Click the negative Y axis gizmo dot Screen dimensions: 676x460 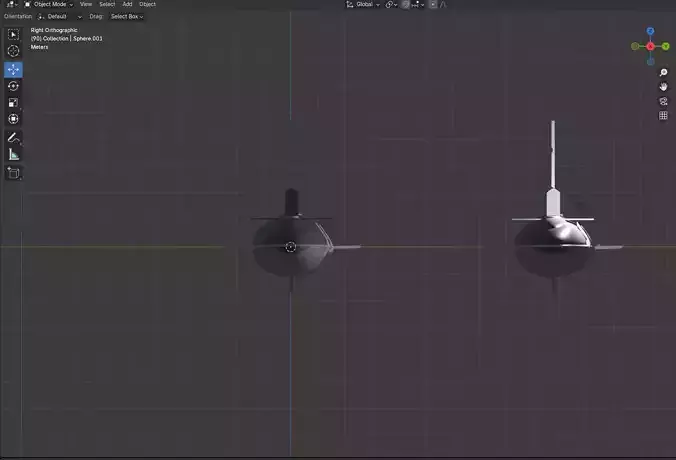pos(635,46)
